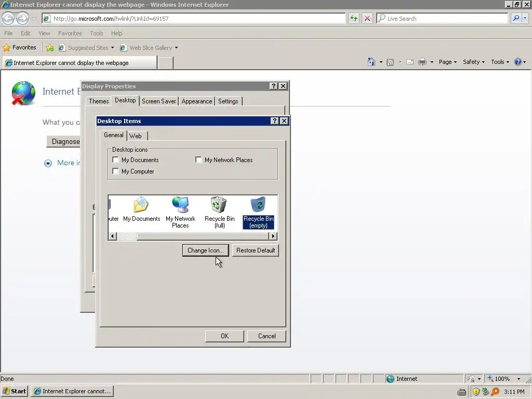Click Cancel in Desktop Items dialog
This screenshot has height=399, width=532.
[x=267, y=336]
